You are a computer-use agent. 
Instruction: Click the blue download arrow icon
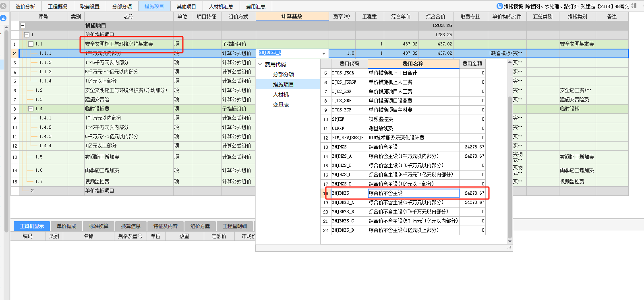point(3,18)
